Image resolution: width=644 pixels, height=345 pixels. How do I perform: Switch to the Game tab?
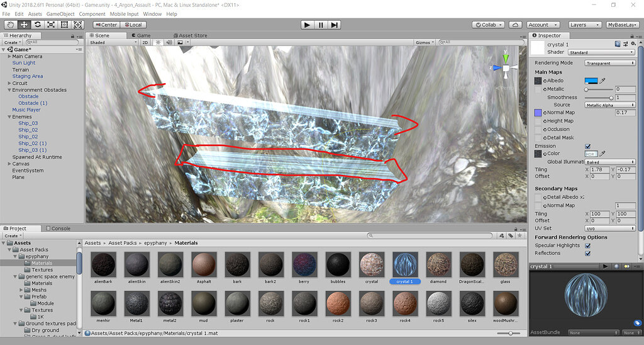[142, 35]
